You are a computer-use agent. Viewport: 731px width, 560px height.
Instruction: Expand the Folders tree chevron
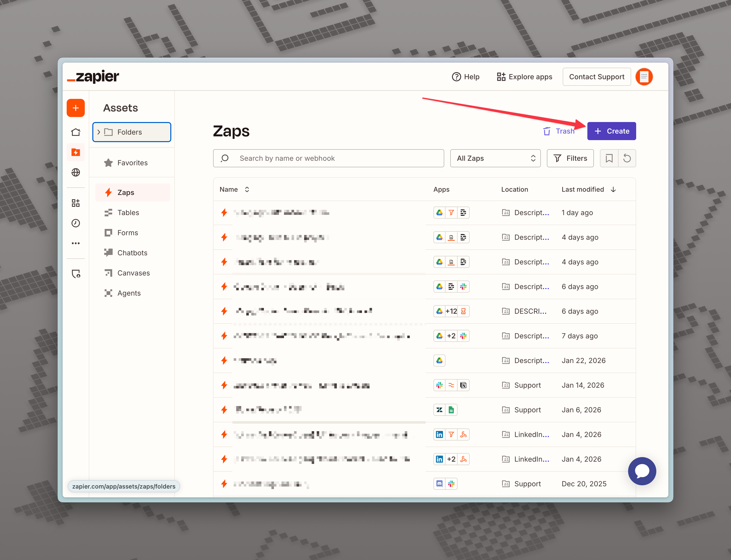(99, 132)
